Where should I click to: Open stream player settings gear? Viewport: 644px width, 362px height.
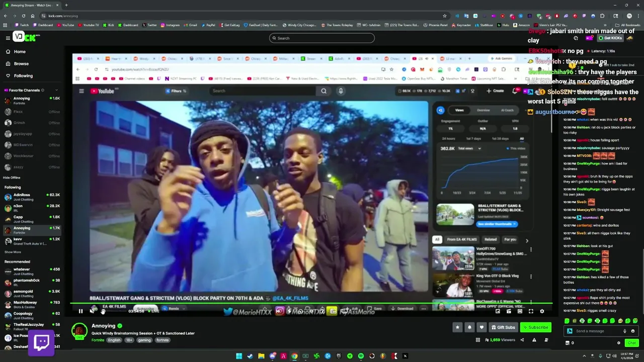coord(542,311)
